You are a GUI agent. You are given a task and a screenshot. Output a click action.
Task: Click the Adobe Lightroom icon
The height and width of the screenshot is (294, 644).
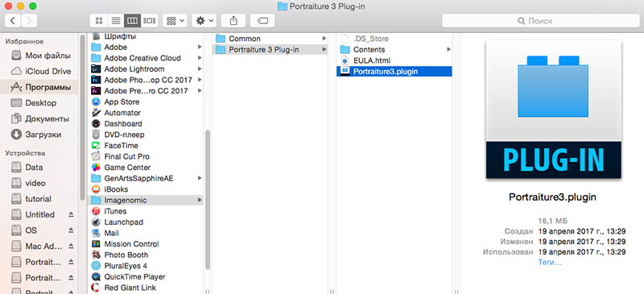click(96, 69)
